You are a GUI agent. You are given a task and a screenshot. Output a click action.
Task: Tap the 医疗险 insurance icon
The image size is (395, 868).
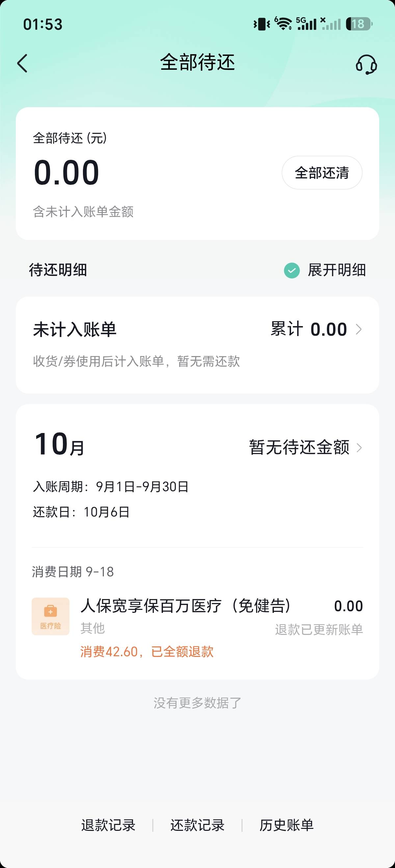tap(51, 616)
